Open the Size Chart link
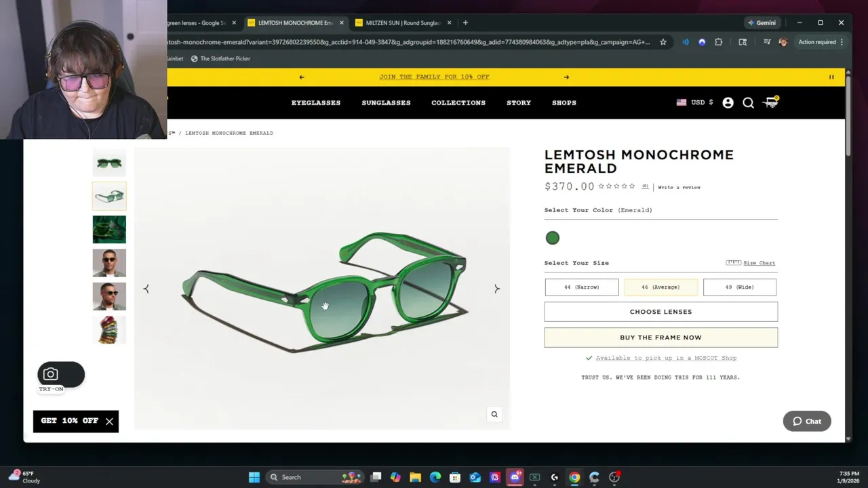The height and width of the screenshot is (488, 868). [x=759, y=263]
